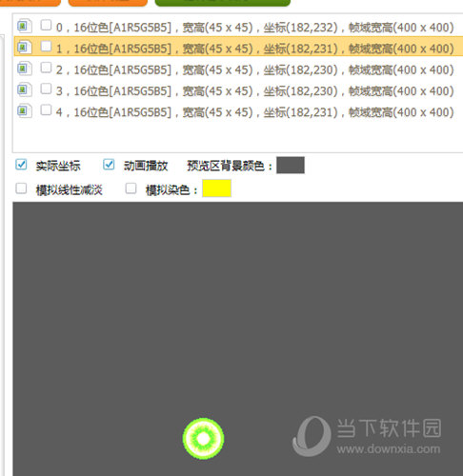This screenshot has width=463, height=476.
Task: Click the image icon of frame 2
Action: point(24,69)
